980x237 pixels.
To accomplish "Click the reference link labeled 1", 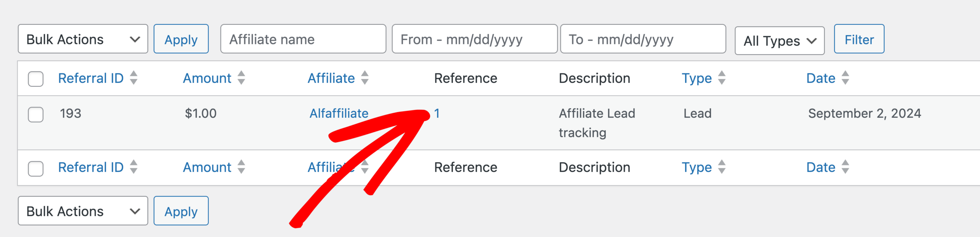I will [438, 113].
